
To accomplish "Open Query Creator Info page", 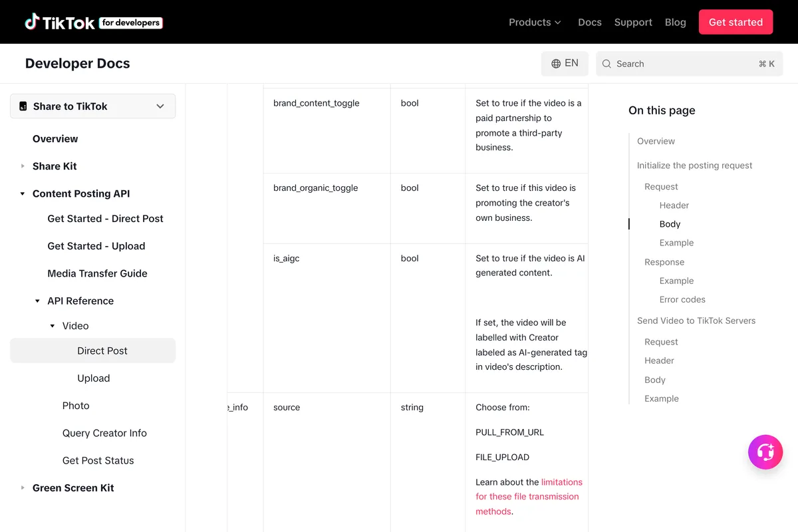I will (x=104, y=433).
